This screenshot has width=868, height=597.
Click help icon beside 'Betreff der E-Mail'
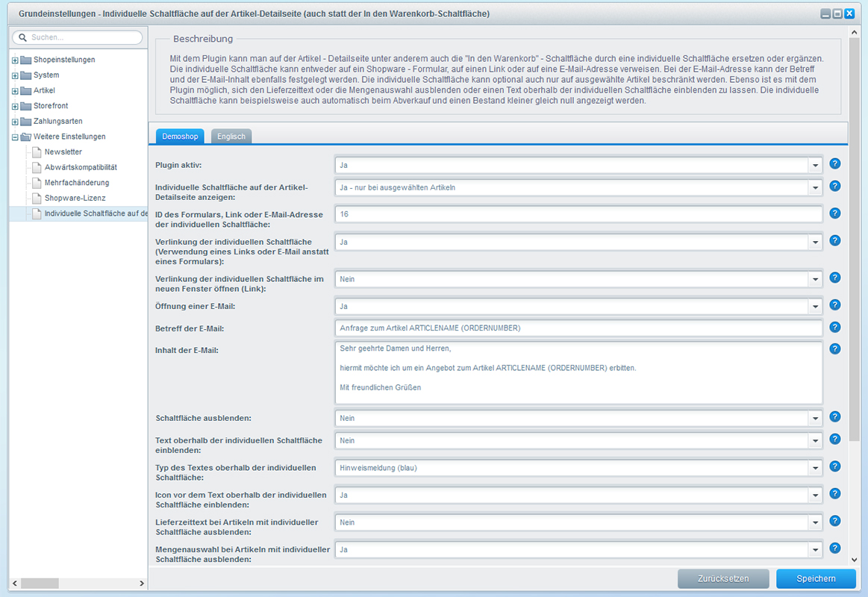point(834,328)
